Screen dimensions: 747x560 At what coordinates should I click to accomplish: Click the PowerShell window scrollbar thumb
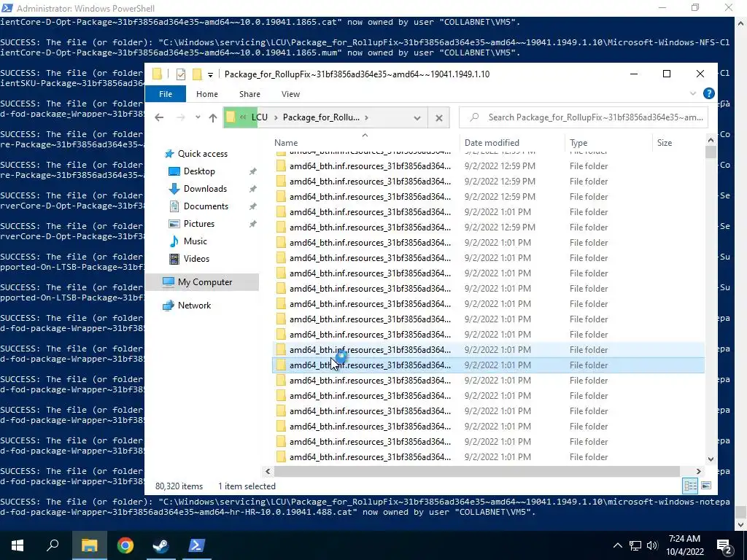coord(740,513)
